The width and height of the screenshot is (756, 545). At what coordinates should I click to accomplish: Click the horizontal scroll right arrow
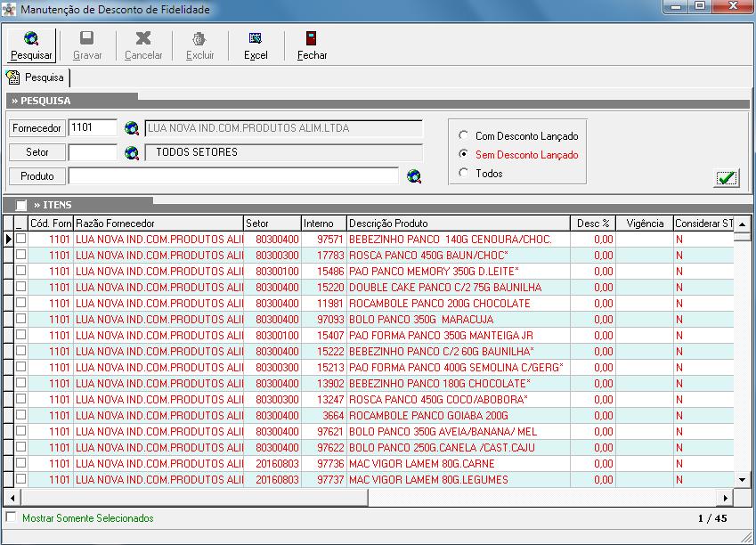[x=726, y=498]
